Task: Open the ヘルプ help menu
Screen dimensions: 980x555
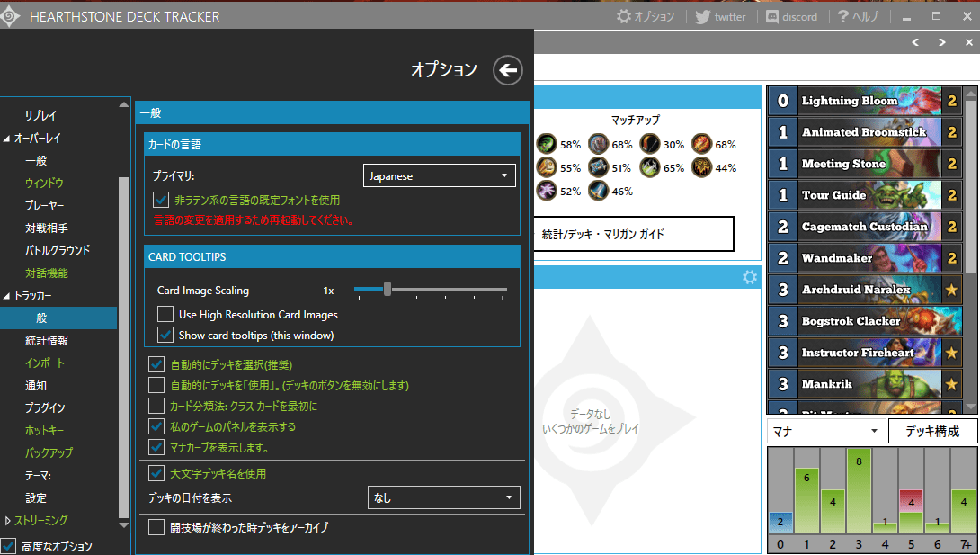Action: coord(858,17)
